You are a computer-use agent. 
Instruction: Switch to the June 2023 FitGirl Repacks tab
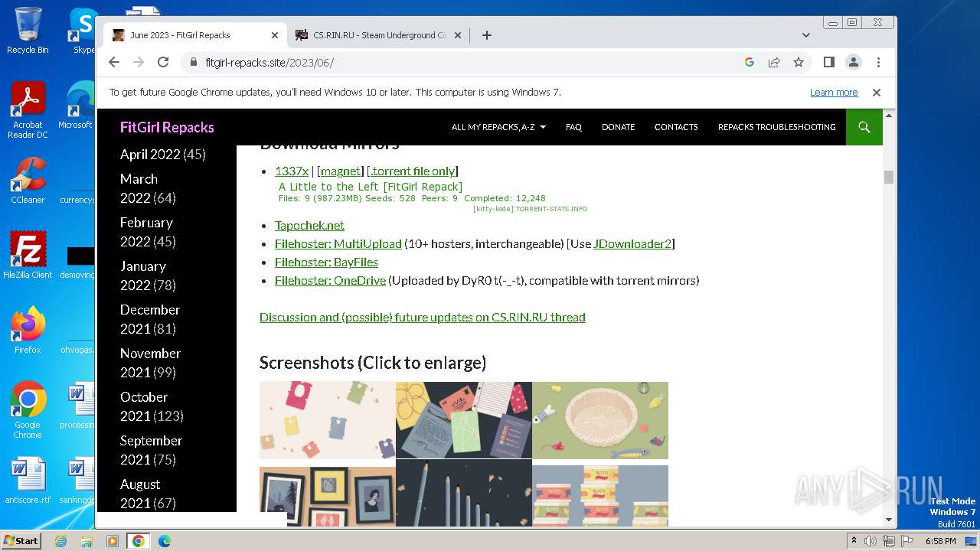point(194,35)
